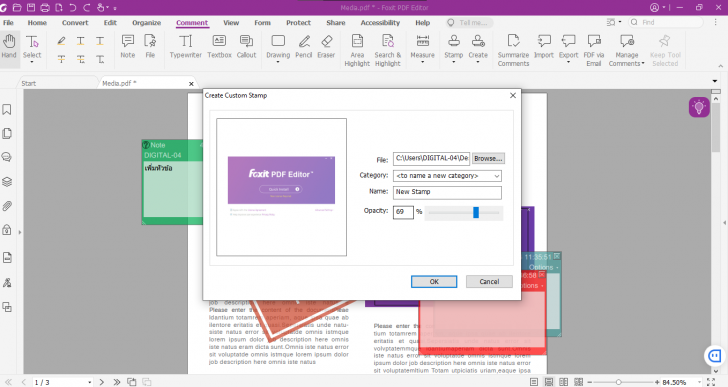This screenshot has height=387, width=728.
Task: Click the Find search field
Action: click(x=666, y=22)
